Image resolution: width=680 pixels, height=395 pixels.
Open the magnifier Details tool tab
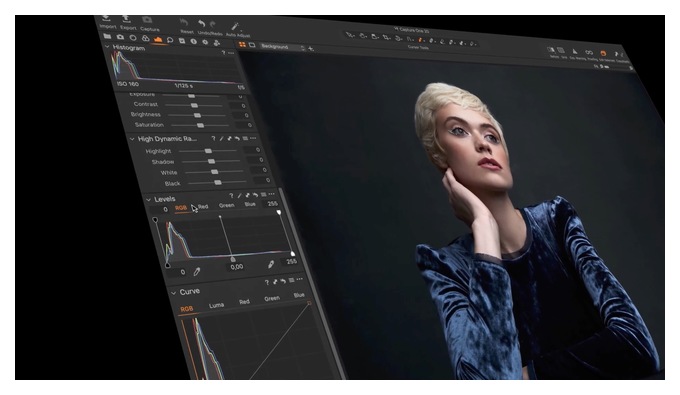[170, 40]
